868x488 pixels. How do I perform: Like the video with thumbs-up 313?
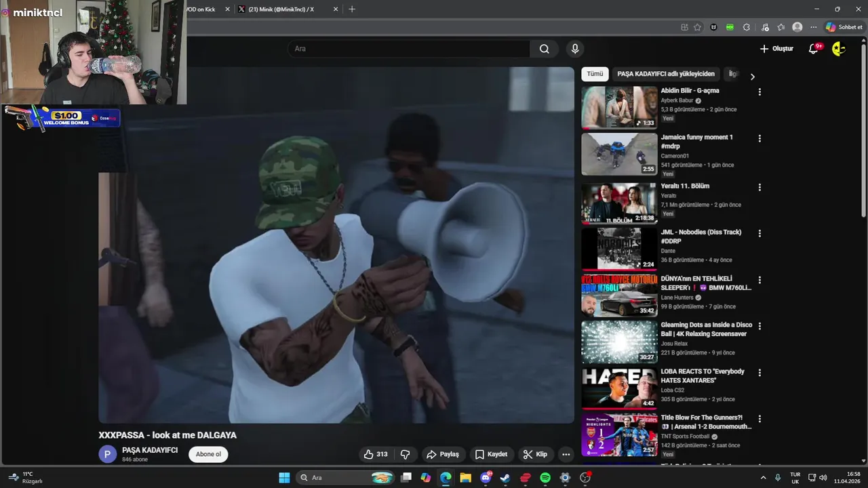point(376,454)
